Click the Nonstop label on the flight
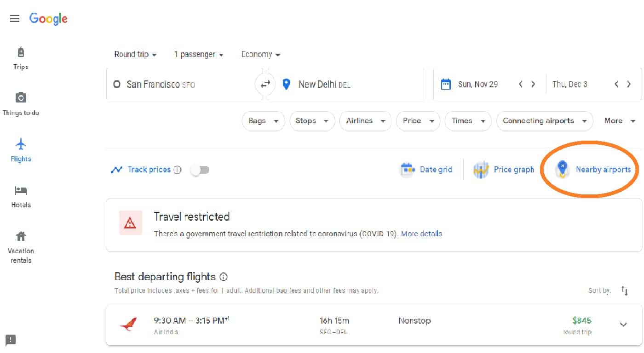 tap(414, 321)
